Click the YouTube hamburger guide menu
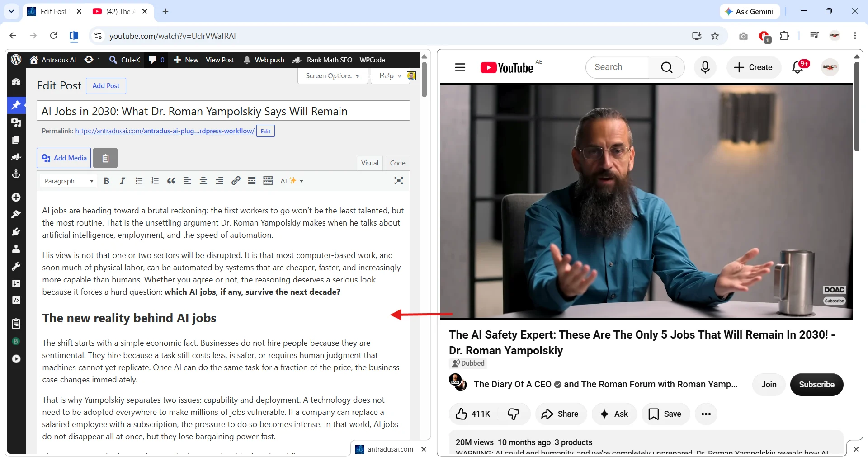The height and width of the screenshot is (461, 868). point(460,67)
